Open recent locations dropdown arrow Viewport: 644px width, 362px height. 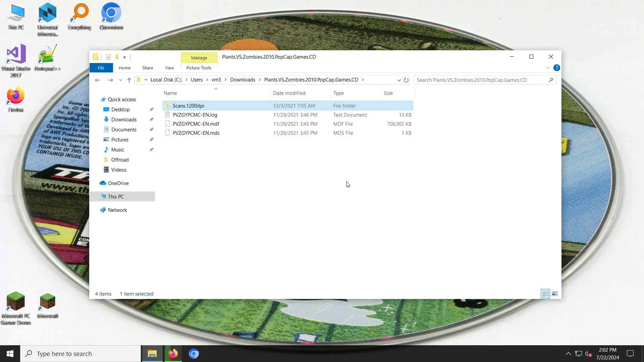point(120,80)
